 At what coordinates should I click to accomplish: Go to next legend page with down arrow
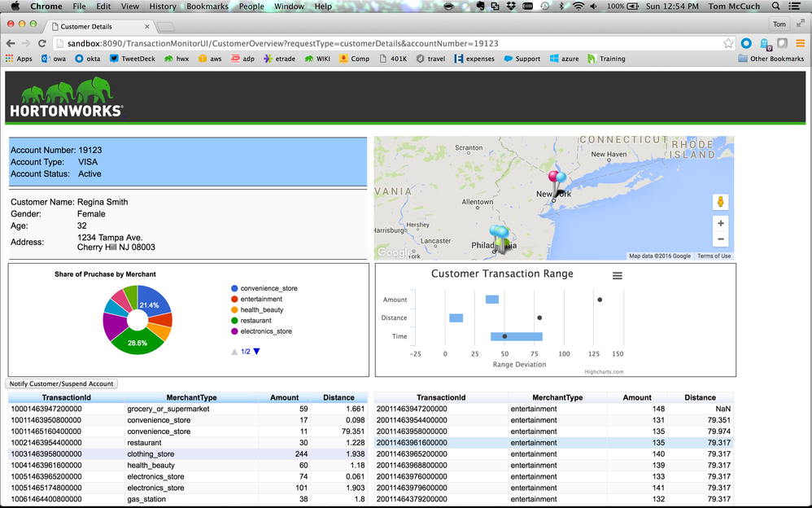point(257,352)
